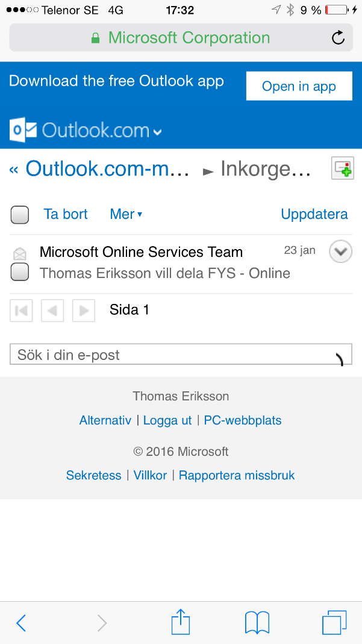
Task: Open the Sekretess privacy link
Action: (93, 476)
